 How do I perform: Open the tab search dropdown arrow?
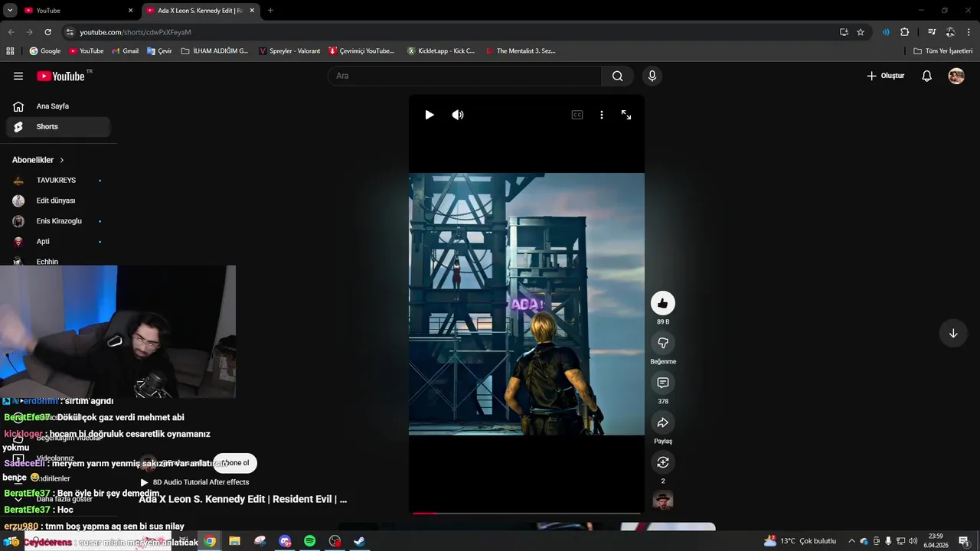point(10,11)
